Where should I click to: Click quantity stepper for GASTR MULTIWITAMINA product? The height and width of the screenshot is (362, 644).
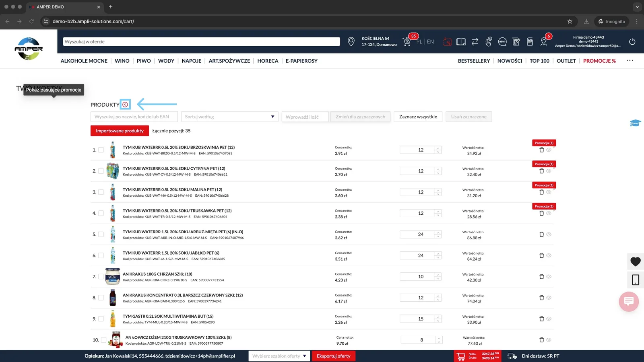click(x=438, y=319)
